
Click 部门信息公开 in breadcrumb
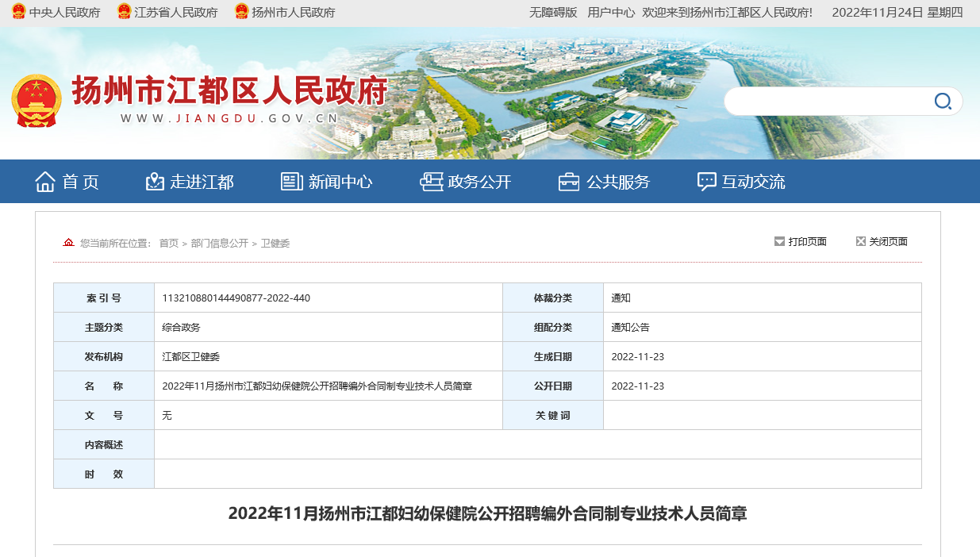220,244
